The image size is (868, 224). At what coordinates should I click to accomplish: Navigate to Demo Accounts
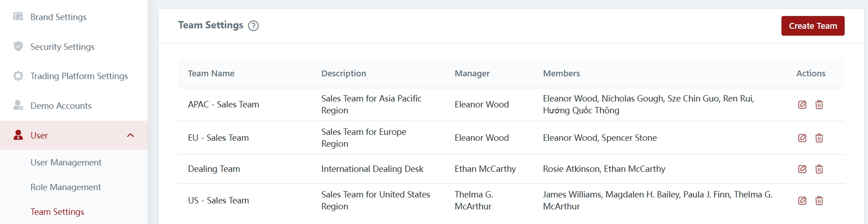pos(61,106)
